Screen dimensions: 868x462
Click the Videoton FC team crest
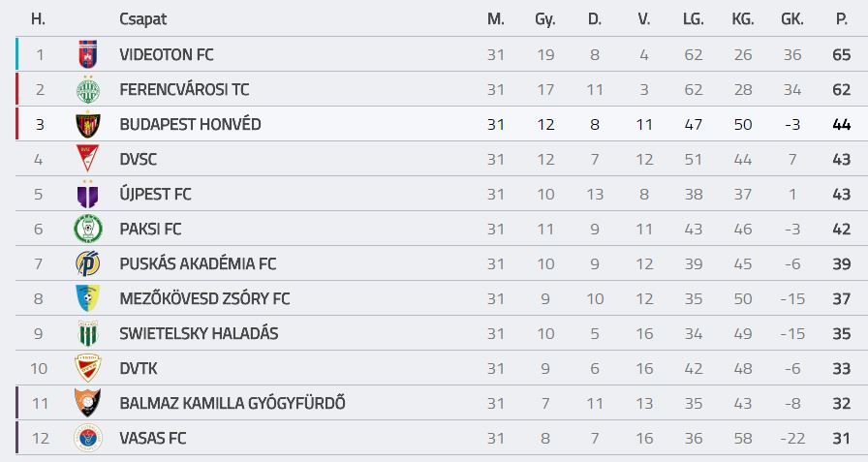tap(88, 54)
